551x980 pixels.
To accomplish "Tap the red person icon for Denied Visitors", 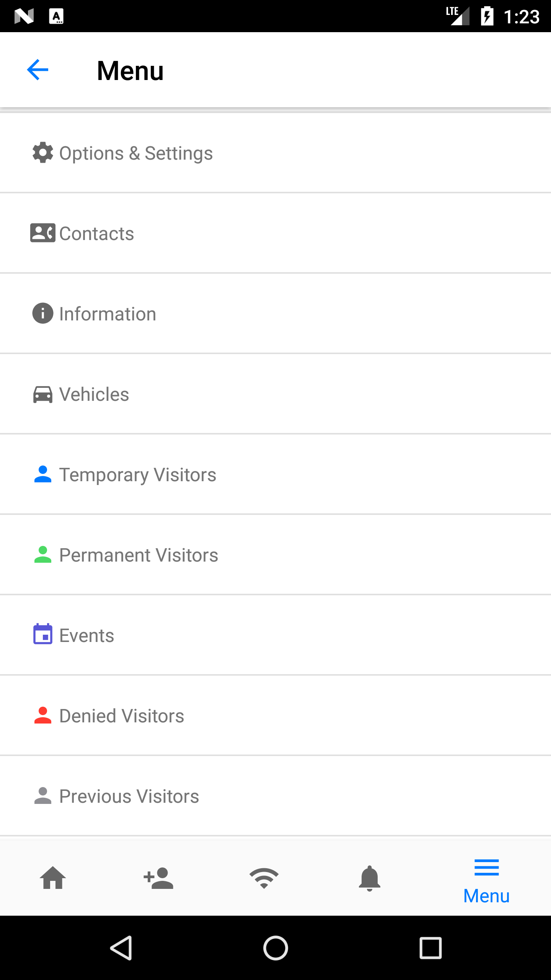I will (43, 715).
